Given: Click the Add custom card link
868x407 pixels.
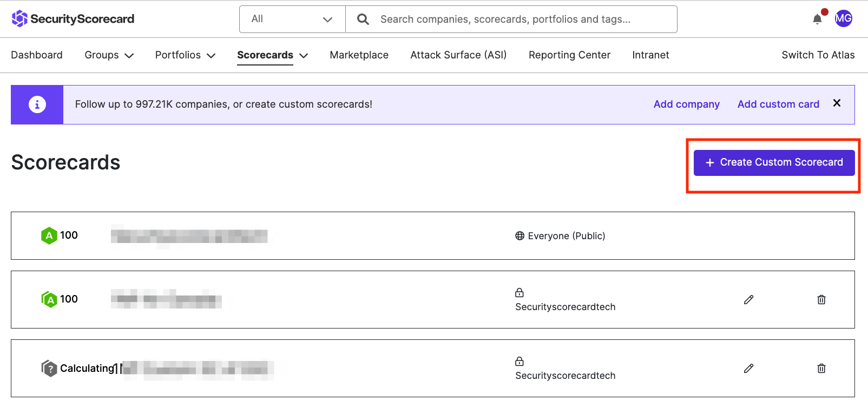Looking at the screenshot, I should (778, 104).
